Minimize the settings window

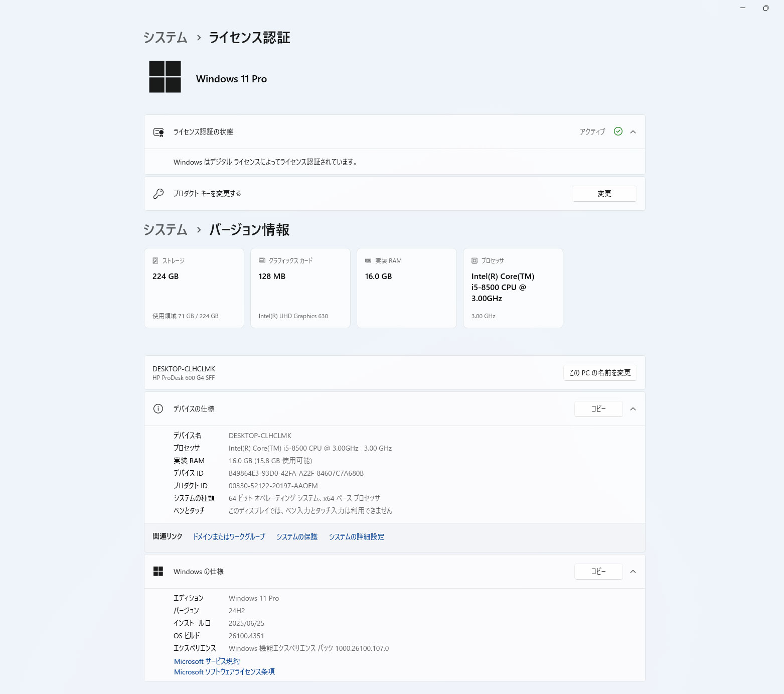pos(743,8)
